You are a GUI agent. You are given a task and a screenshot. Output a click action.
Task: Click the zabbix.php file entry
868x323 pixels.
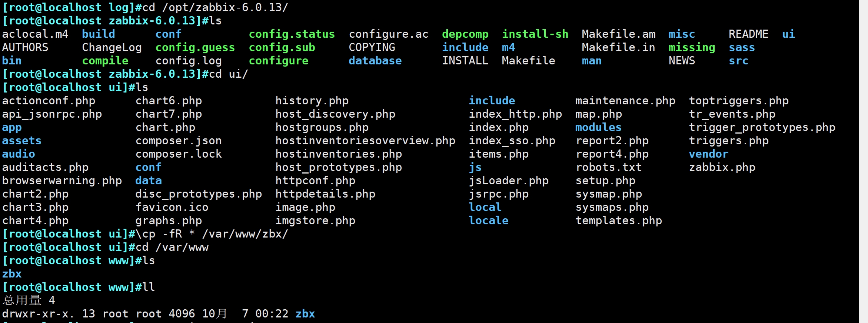(722, 167)
